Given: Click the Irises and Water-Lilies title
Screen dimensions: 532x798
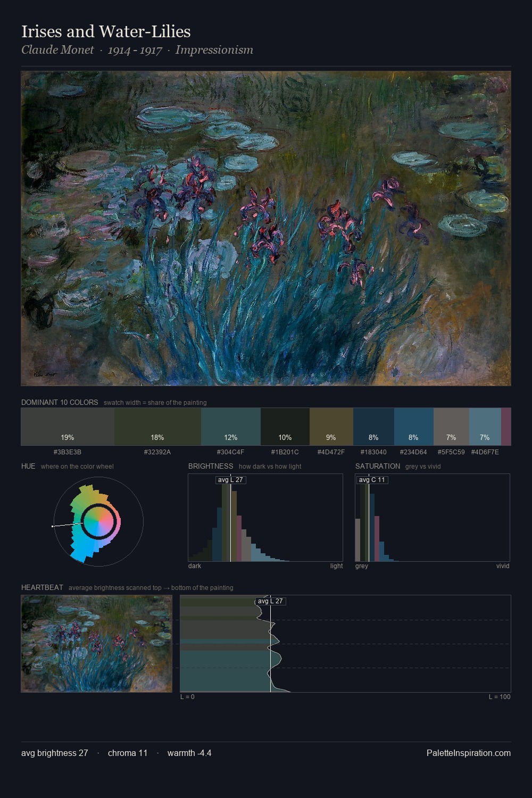Looking at the screenshot, I should coord(106,31).
